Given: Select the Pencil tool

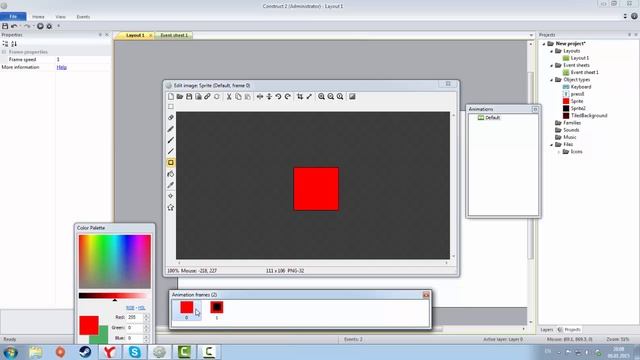Looking at the screenshot, I should coord(171,129).
